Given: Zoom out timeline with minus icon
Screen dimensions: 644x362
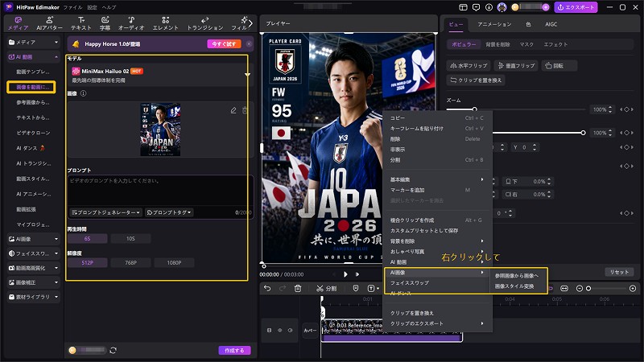Looking at the screenshot, I should pyautogui.click(x=580, y=289).
